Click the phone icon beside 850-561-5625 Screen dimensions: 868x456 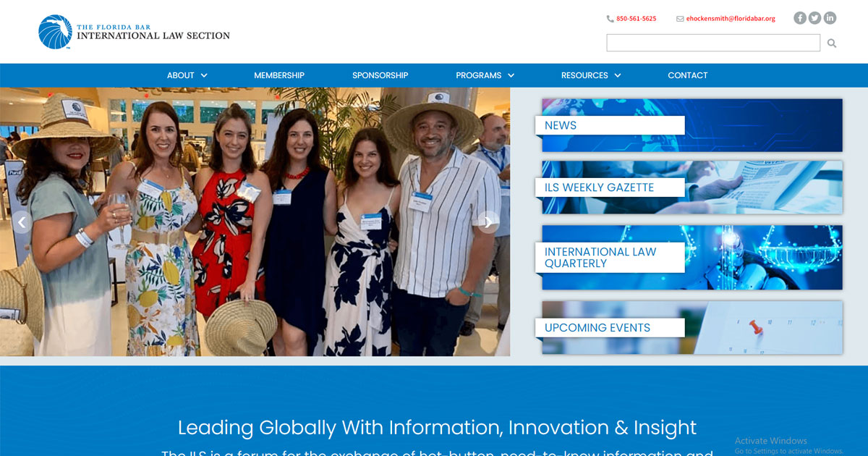610,19
